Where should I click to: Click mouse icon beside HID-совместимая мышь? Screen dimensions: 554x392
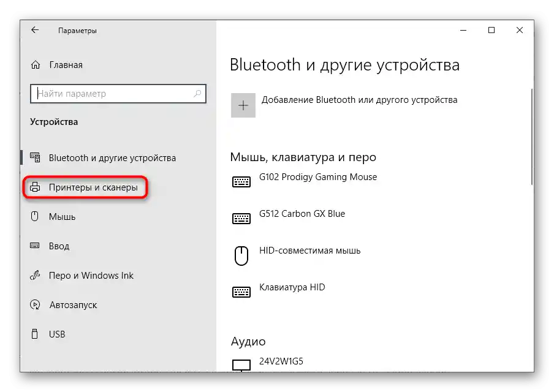(x=241, y=255)
